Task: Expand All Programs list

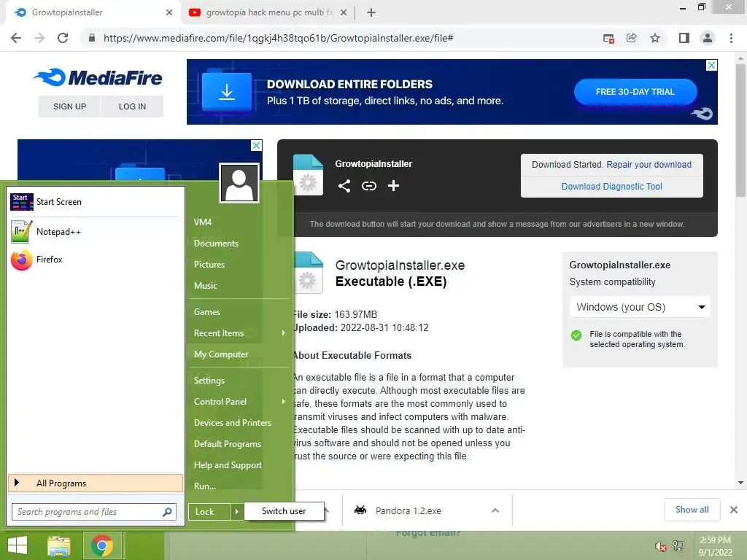Action: pyautogui.click(x=96, y=483)
